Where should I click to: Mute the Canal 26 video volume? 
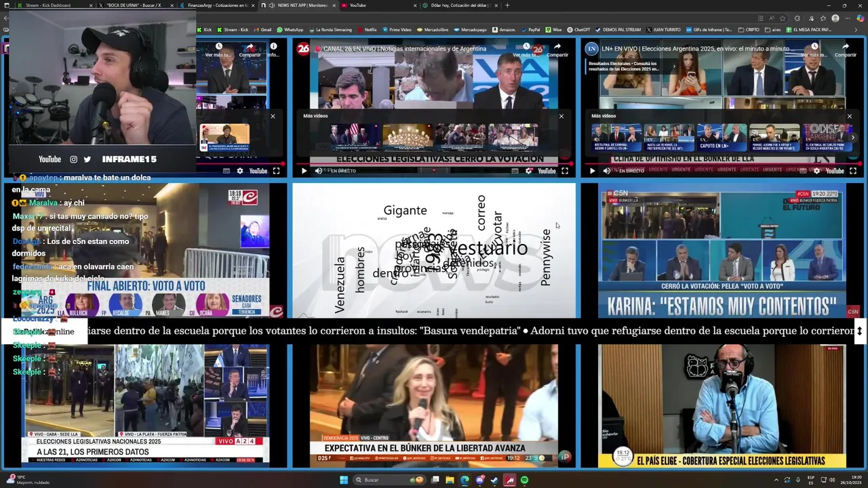click(x=319, y=171)
